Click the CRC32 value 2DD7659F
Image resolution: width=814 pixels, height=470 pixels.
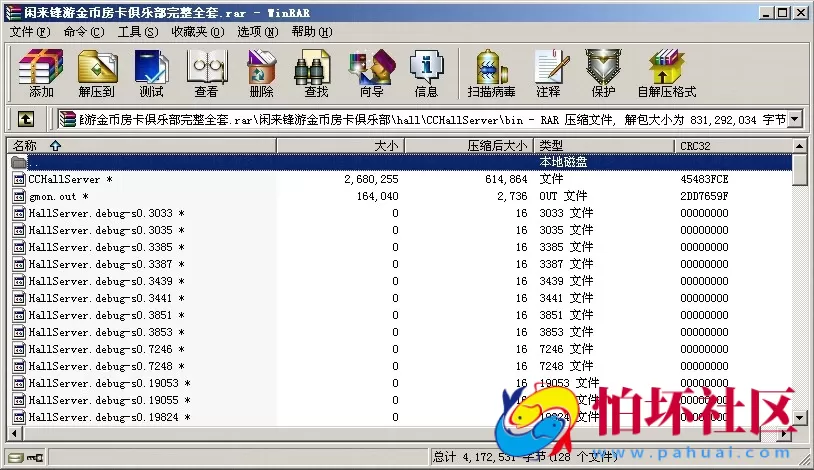tap(704, 196)
